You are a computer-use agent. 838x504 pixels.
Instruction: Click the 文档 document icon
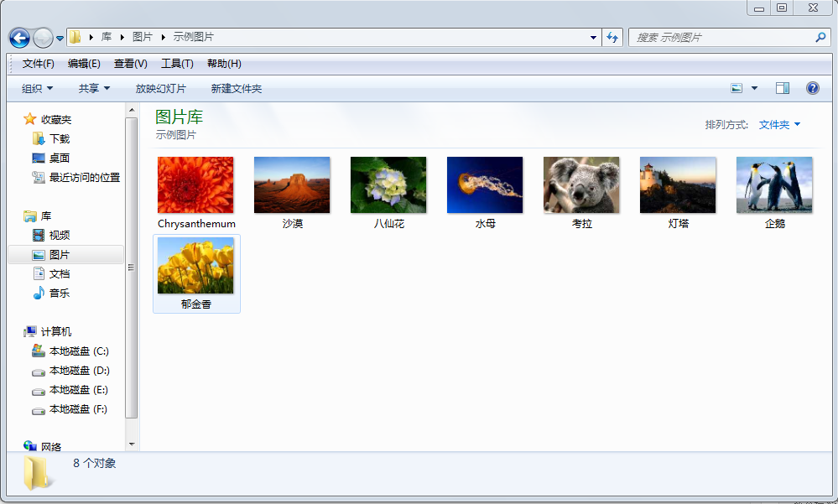point(39,273)
